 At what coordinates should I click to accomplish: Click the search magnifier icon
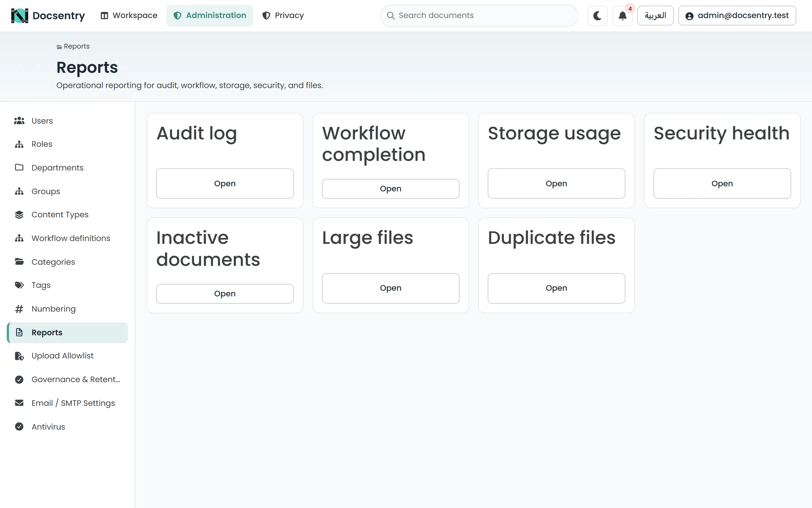click(390, 16)
